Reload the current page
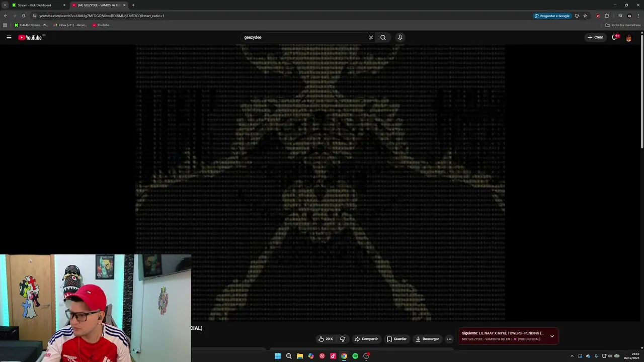644x362 pixels. click(x=23, y=16)
